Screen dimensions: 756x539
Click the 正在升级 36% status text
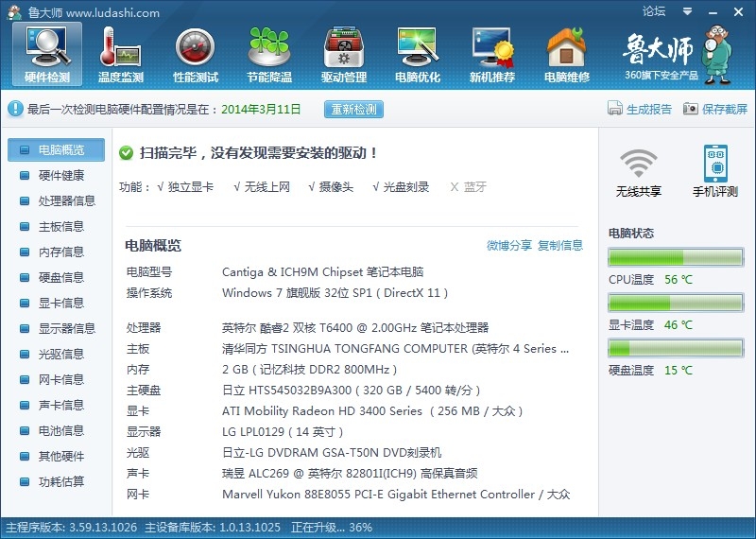332,527
